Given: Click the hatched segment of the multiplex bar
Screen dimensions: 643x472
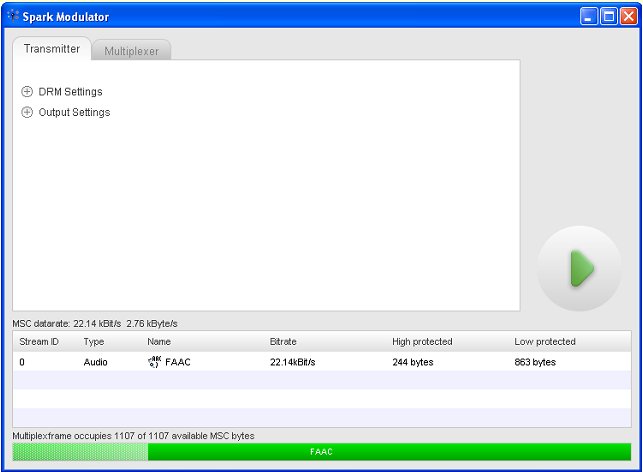Looking at the screenshot, I should click(80, 452).
